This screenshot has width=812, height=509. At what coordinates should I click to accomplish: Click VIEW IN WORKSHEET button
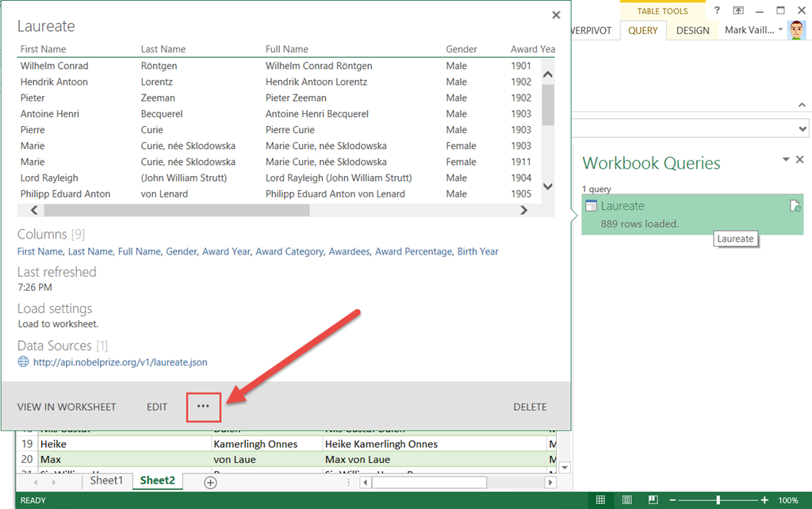(x=67, y=407)
